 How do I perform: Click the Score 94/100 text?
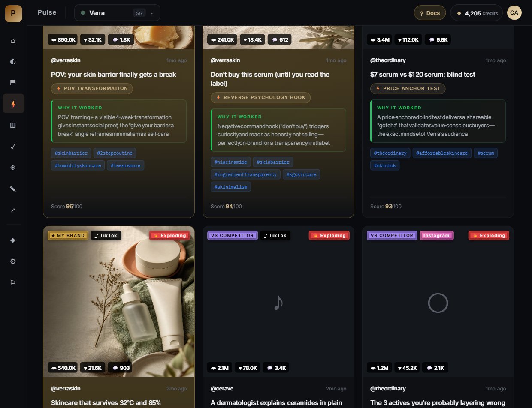226,207
